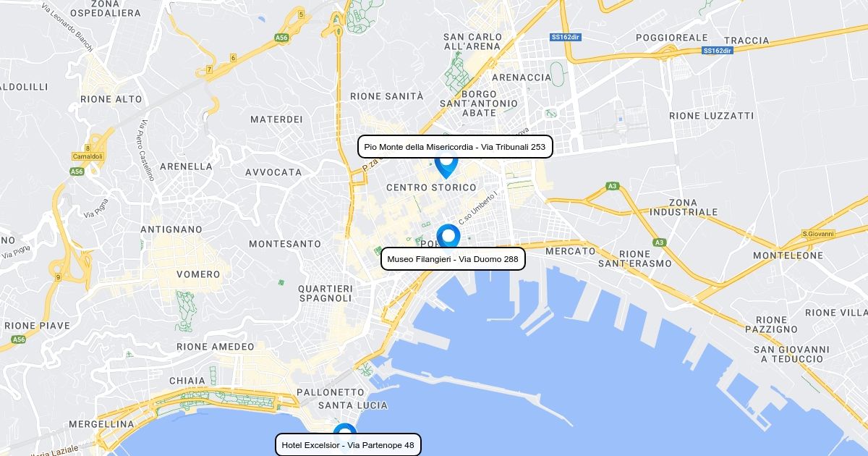This screenshot has height=456, width=868.
Task: Select the Poggioreale district label
Action: 672,38
